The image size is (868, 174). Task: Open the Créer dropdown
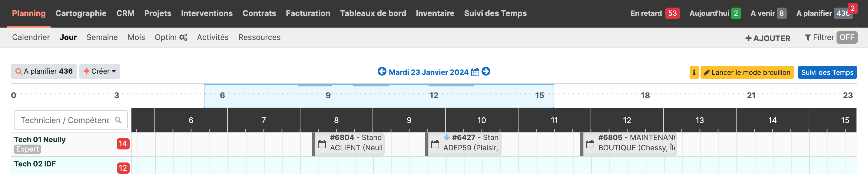pyautogui.click(x=100, y=72)
